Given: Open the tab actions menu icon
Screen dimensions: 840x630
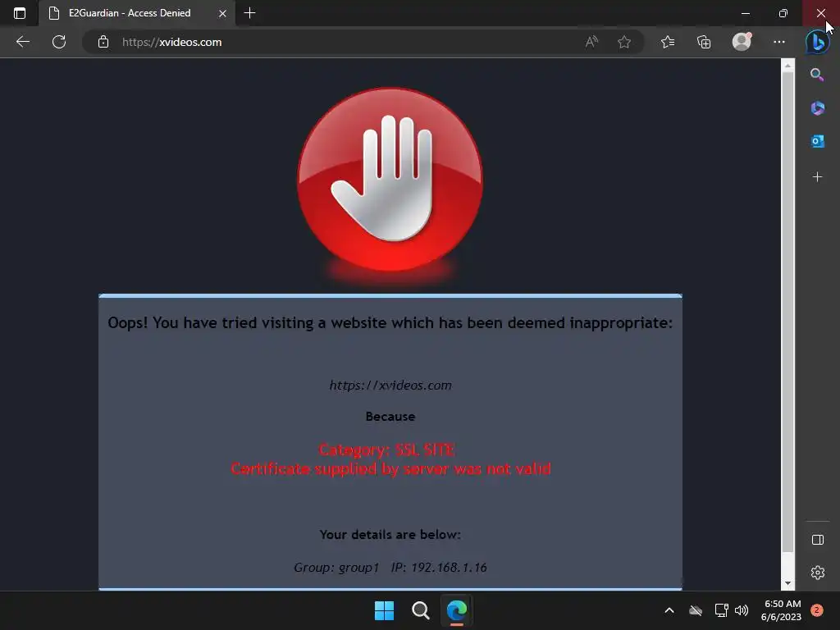Looking at the screenshot, I should (20, 13).
